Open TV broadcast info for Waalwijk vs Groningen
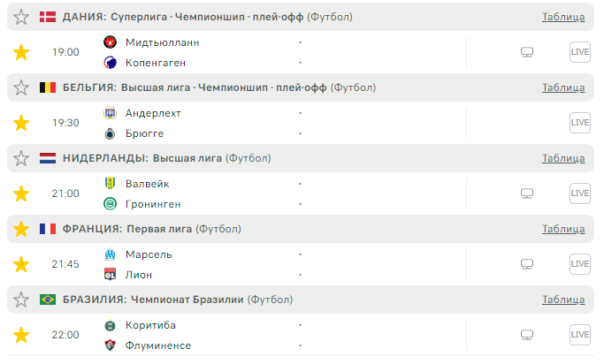This screenshot has width=604, height=364. 527,193
